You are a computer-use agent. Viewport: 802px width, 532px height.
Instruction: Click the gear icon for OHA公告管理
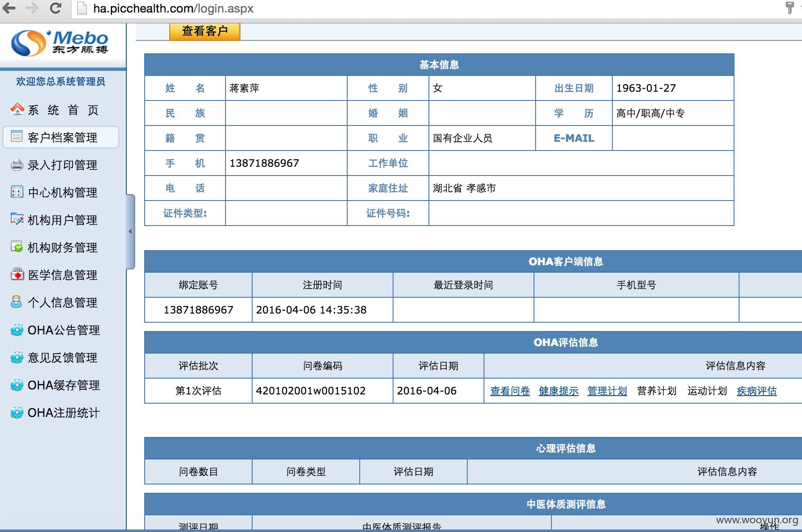(x=17, y=330)
